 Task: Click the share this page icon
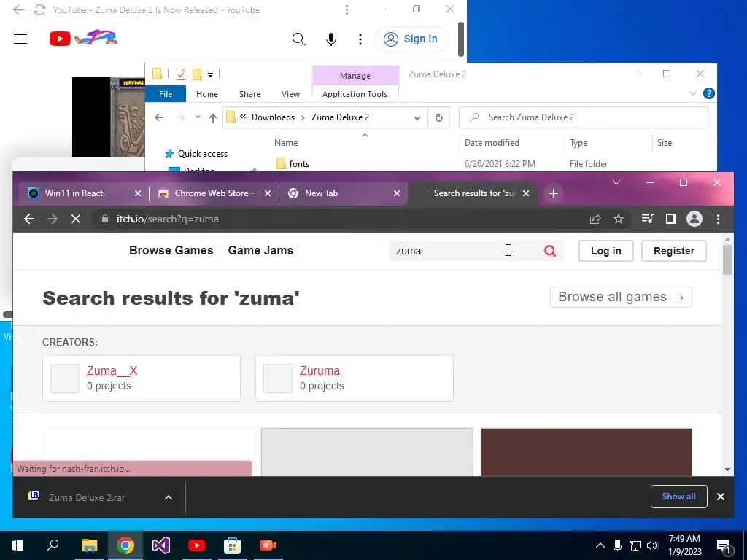click(595, 219)
